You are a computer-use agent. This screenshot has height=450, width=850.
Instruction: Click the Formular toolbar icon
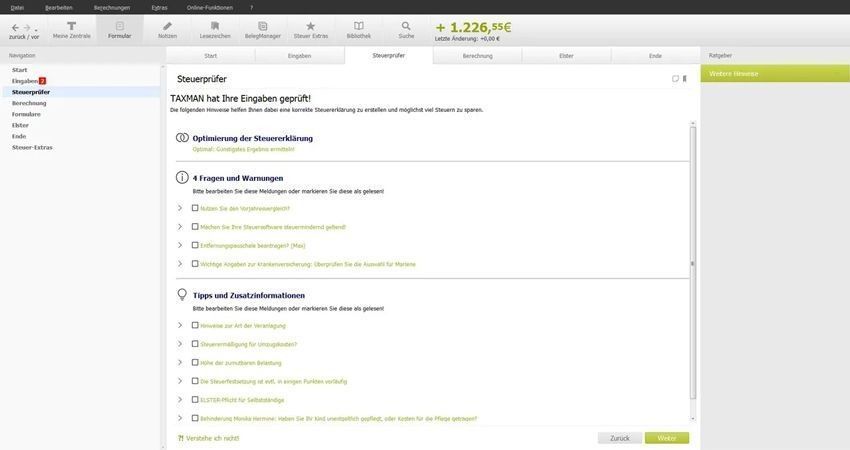120,30
